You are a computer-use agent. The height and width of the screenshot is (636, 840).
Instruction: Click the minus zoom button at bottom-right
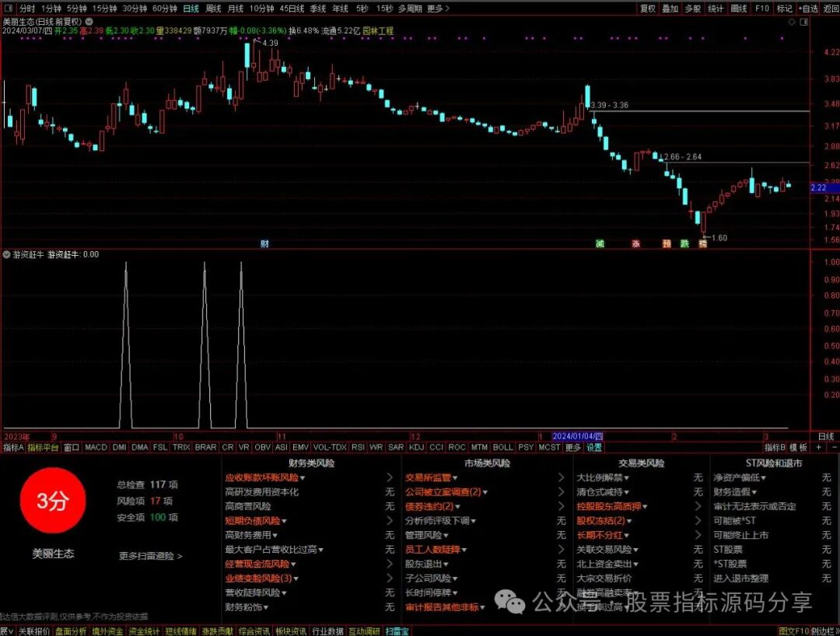coord(834,447)
